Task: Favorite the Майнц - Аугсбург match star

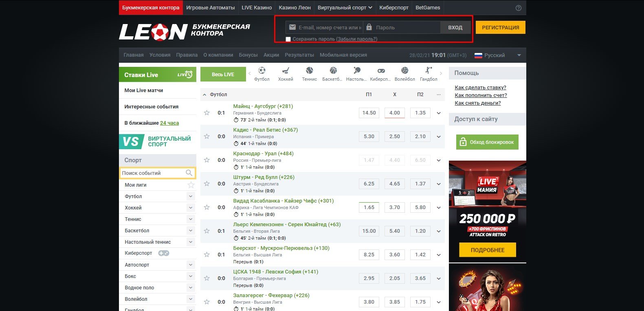Action: pos(207,113)
